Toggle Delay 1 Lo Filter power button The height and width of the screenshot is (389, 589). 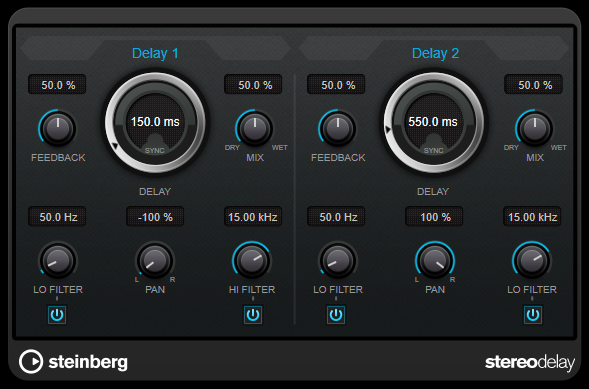pos(57,315)
